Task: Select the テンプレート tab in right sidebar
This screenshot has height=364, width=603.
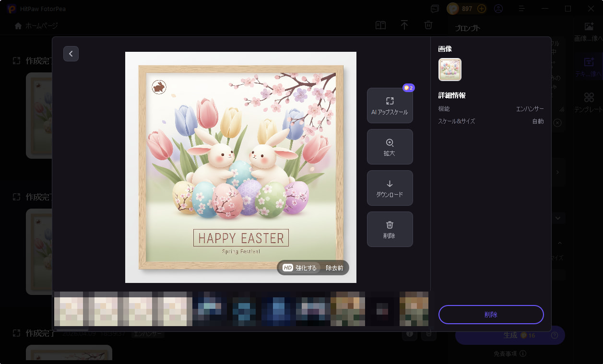Action: (x=589, y=102)
